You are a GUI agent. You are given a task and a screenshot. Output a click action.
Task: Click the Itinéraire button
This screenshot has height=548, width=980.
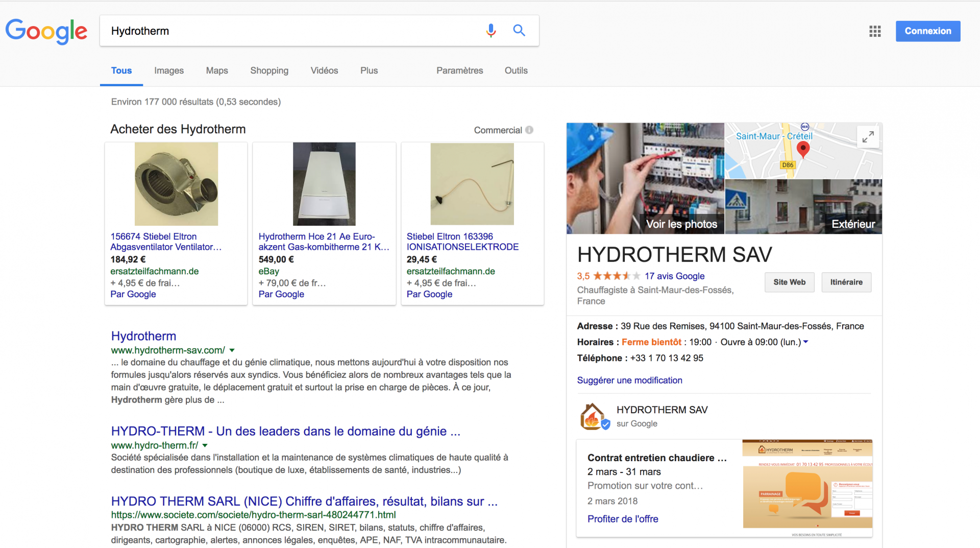(846, 282)
